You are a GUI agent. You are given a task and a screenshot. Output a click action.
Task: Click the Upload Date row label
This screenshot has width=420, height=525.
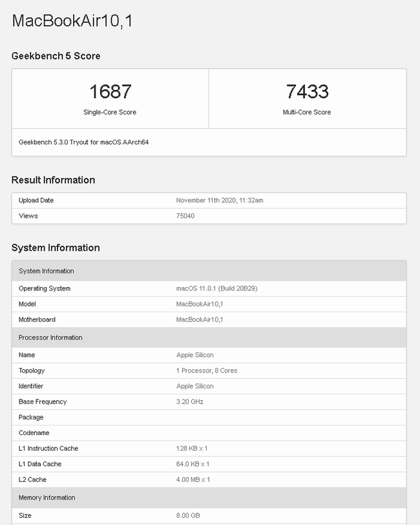(36, 200)
